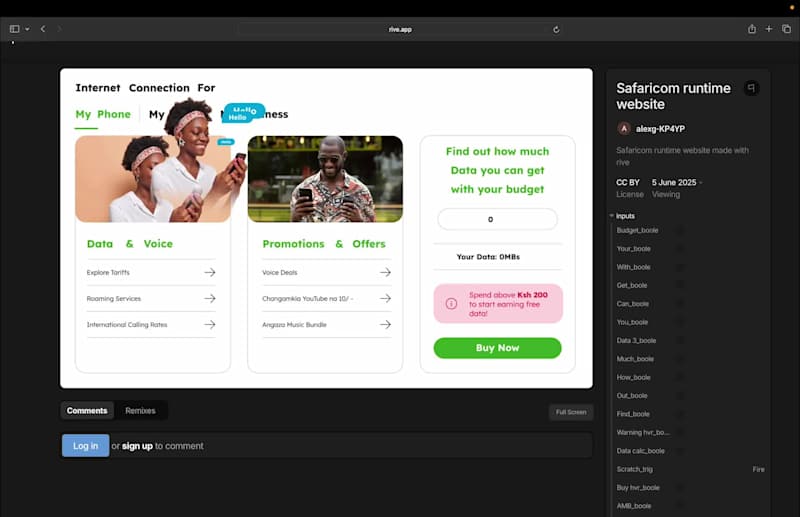This screenshot has height=517, width=800.
Task: Click the Full Screen button
Action: click(x=571, y=412)
